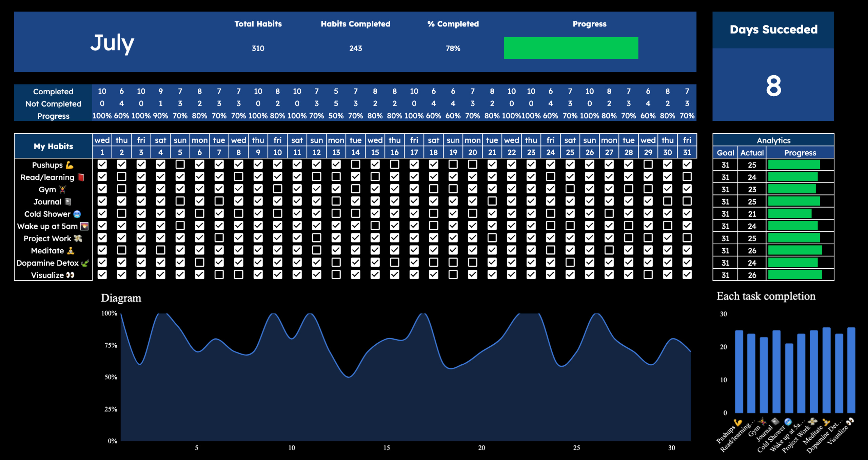The height and width of the screenshot is (460, 868).
Task: Uncheck the Gym box for day 1
Action: (x=102, y=189)
